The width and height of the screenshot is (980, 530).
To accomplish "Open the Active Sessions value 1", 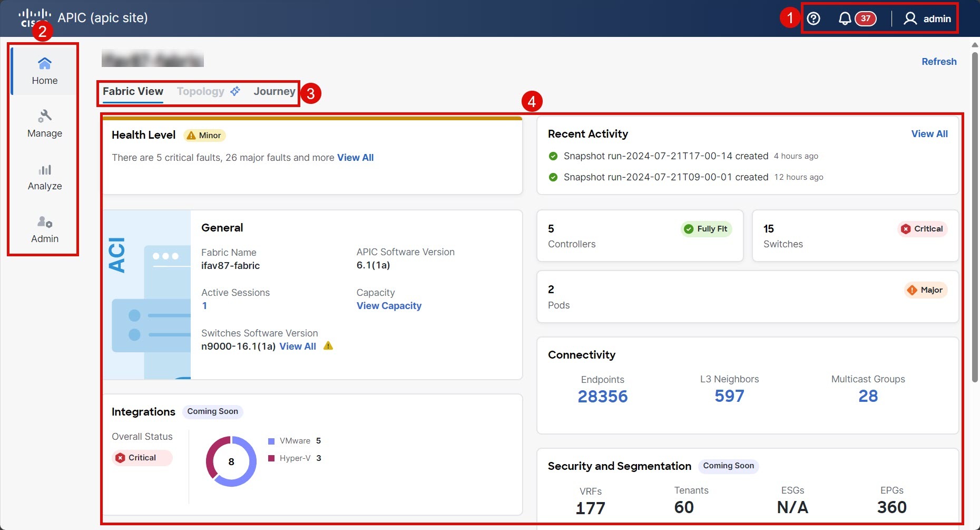I will tap(204, 306).
